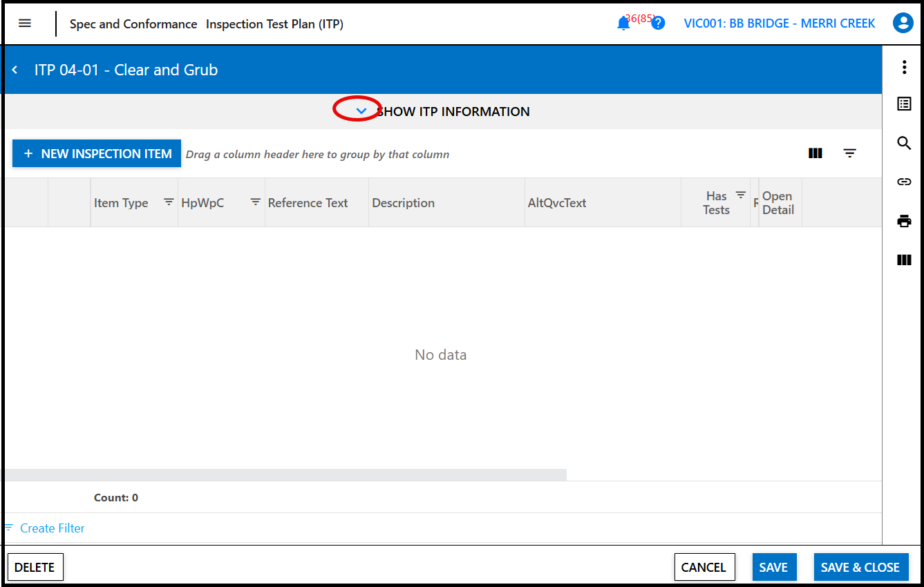Open the more options three-dot menu

[x=904, y=67]
